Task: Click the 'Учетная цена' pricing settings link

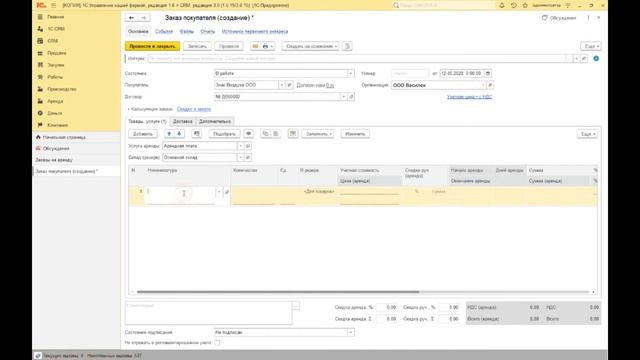Action: tap(469, 97)
